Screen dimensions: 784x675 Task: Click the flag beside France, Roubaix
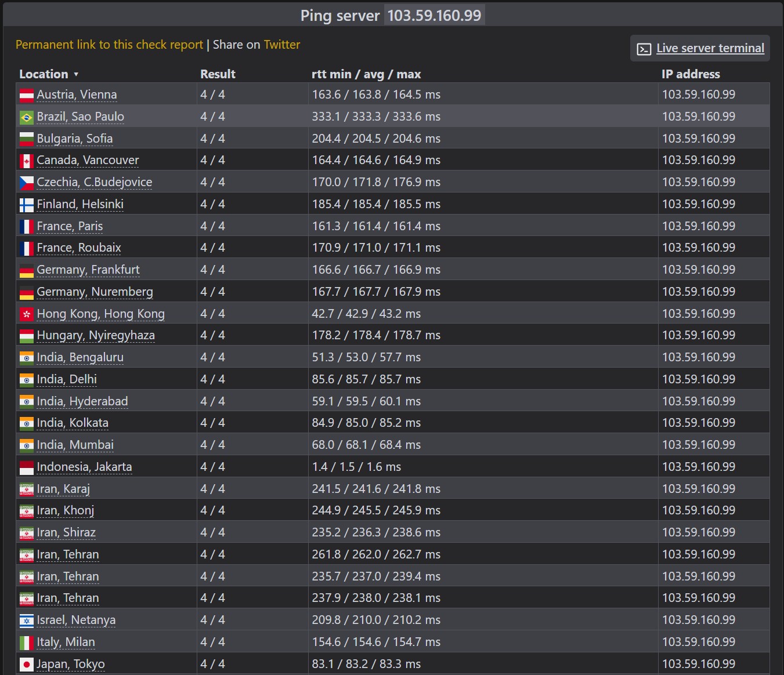(27, 248)
